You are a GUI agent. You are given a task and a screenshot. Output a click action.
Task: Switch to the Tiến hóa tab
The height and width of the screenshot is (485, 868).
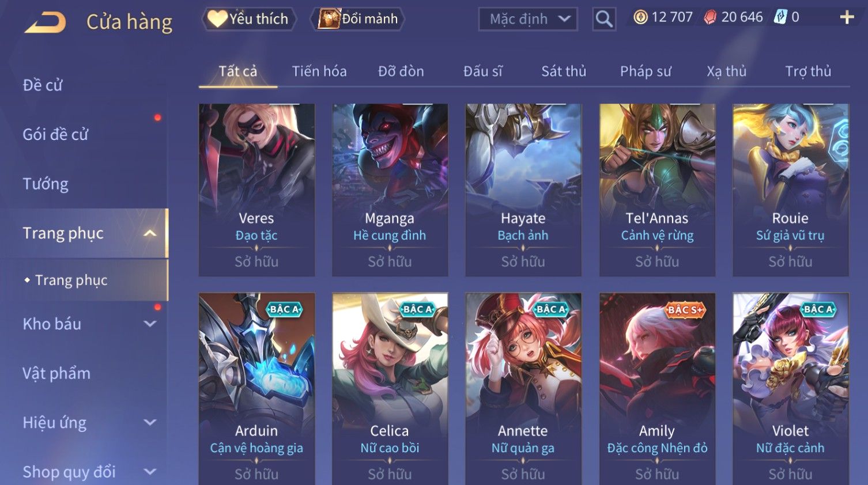point(319,71)
